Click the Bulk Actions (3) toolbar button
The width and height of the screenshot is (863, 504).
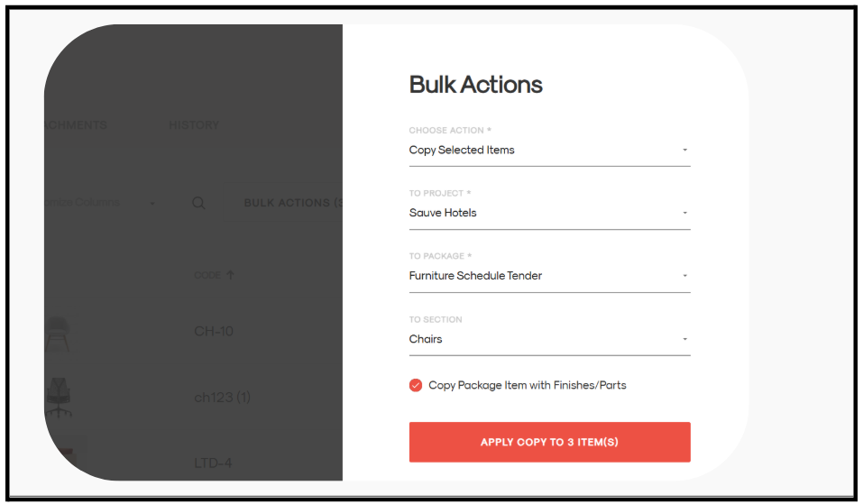coord(292,203)
